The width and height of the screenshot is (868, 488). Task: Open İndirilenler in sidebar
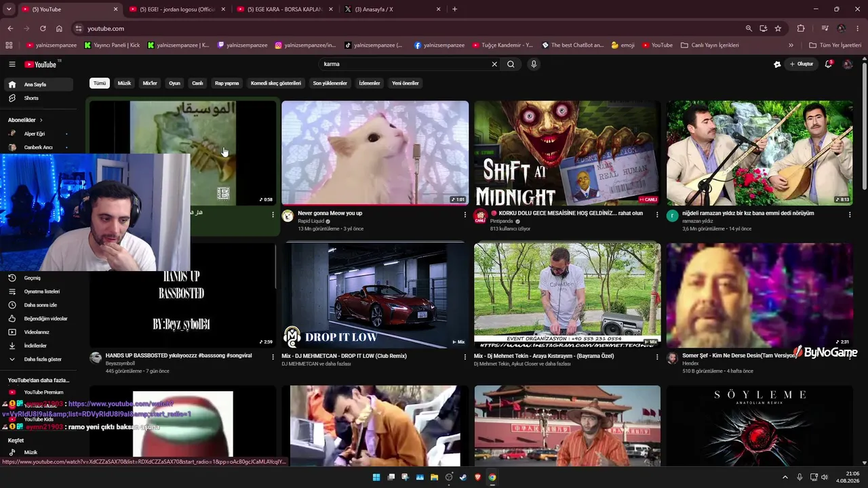click(x=38, y=346)
